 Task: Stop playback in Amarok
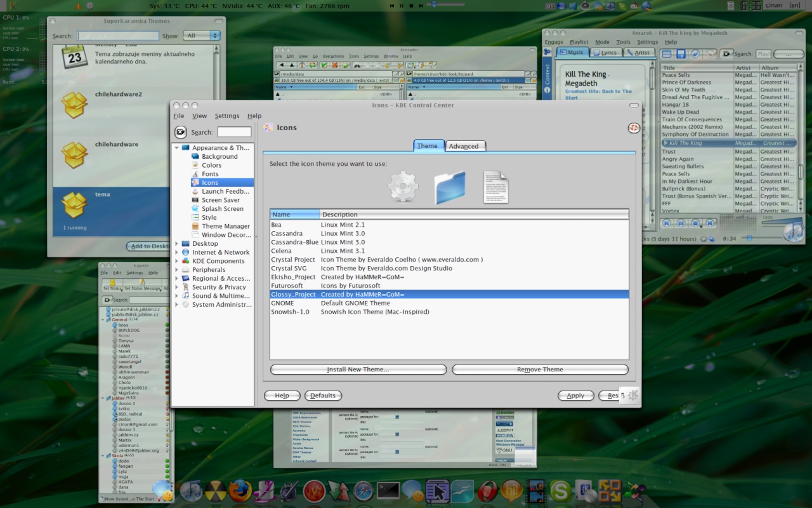click(695, 223)
